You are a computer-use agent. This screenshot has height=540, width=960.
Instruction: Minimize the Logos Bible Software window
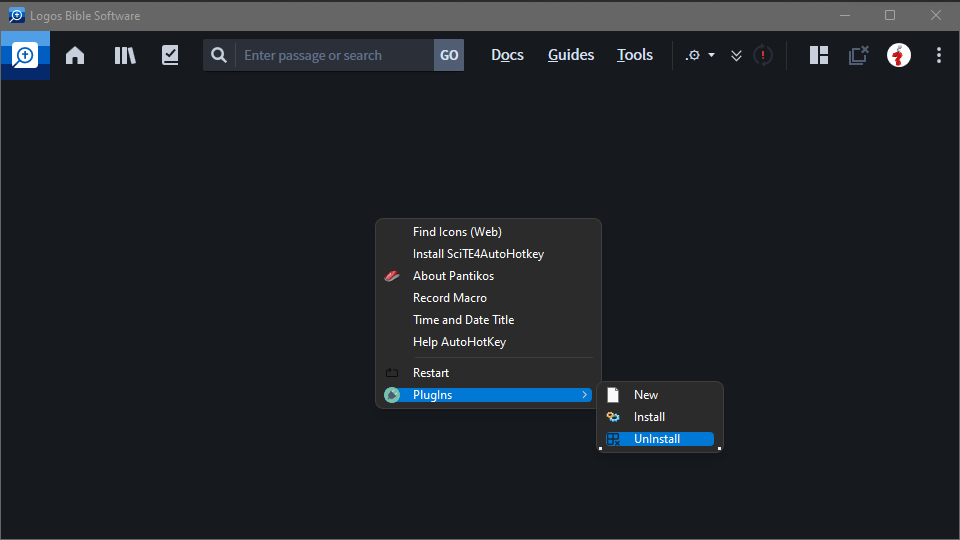tap(845, 15)
